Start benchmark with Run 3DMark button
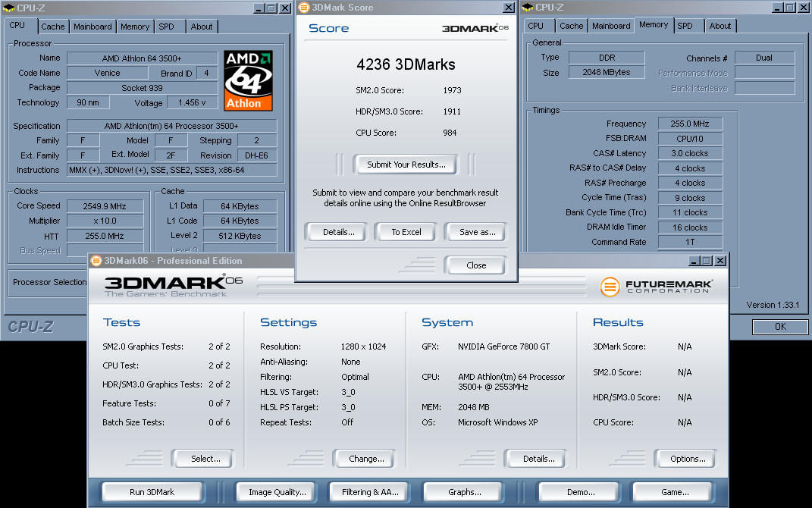 (x=152, y=492)
